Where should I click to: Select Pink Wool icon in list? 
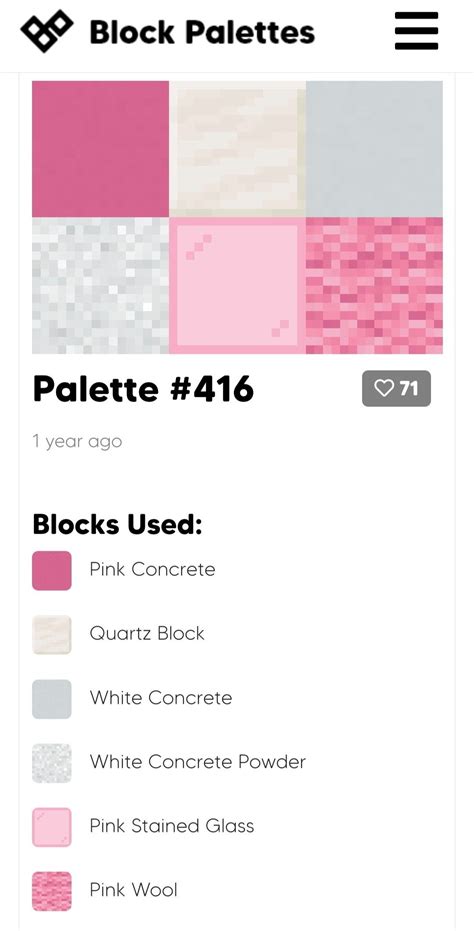52,891
